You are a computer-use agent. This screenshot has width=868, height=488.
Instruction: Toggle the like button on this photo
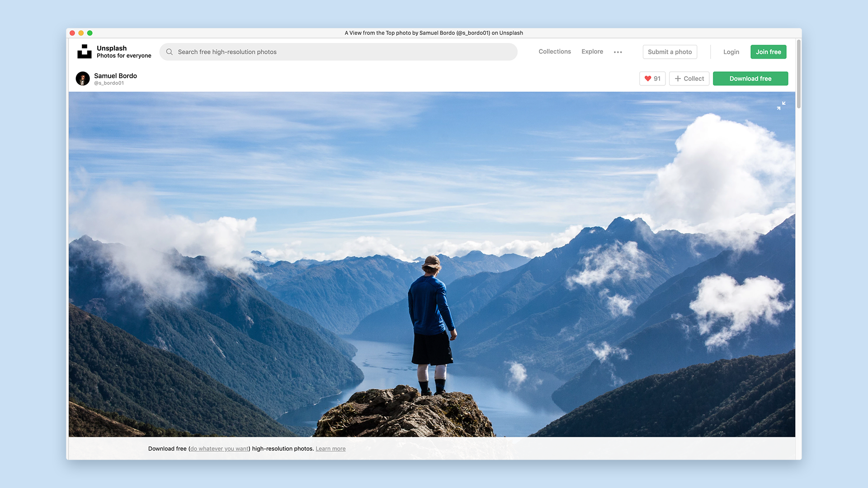point(652,78)
